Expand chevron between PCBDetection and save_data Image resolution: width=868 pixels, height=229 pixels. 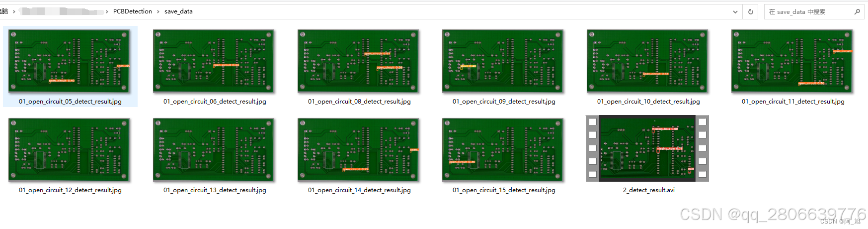tap(158, 11)
